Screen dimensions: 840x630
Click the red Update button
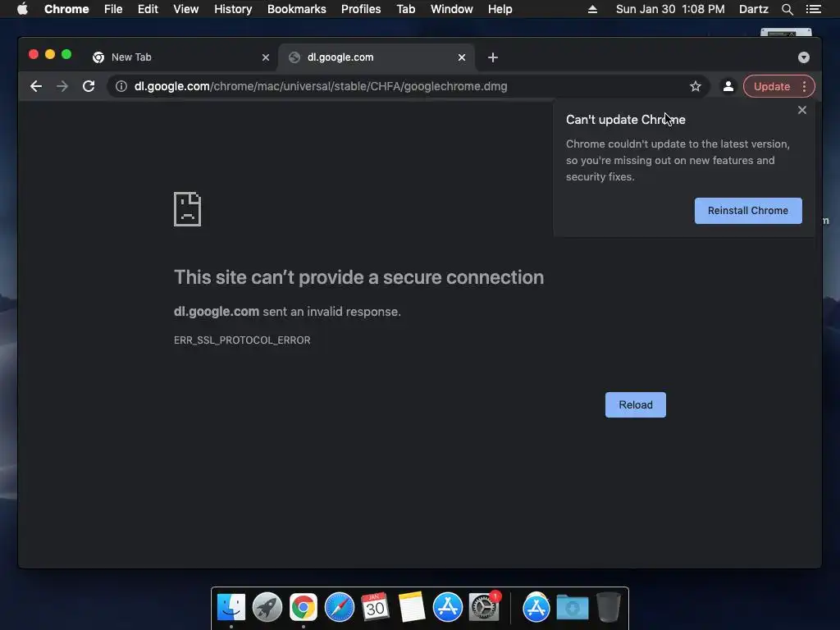coord(771,86)
